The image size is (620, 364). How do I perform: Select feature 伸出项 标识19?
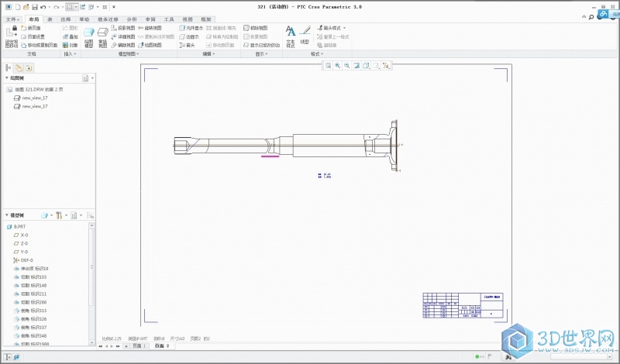pyautogui.click(x=31, y=269)
